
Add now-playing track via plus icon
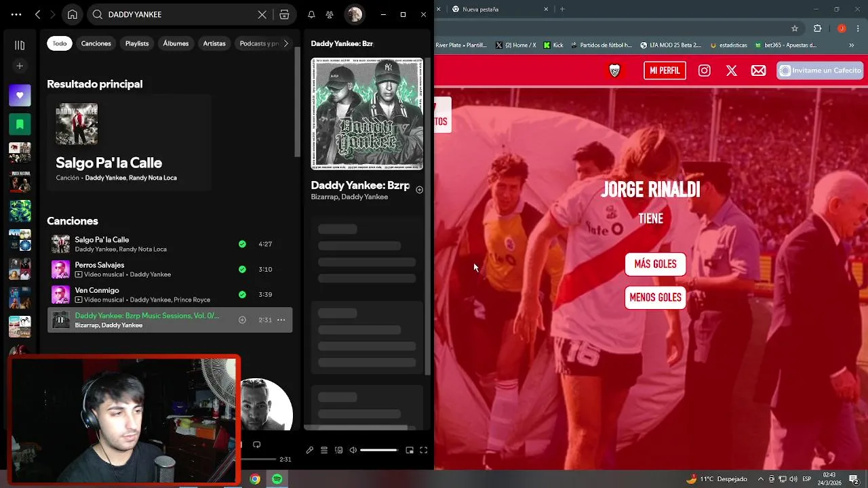[x=419, y=190]
